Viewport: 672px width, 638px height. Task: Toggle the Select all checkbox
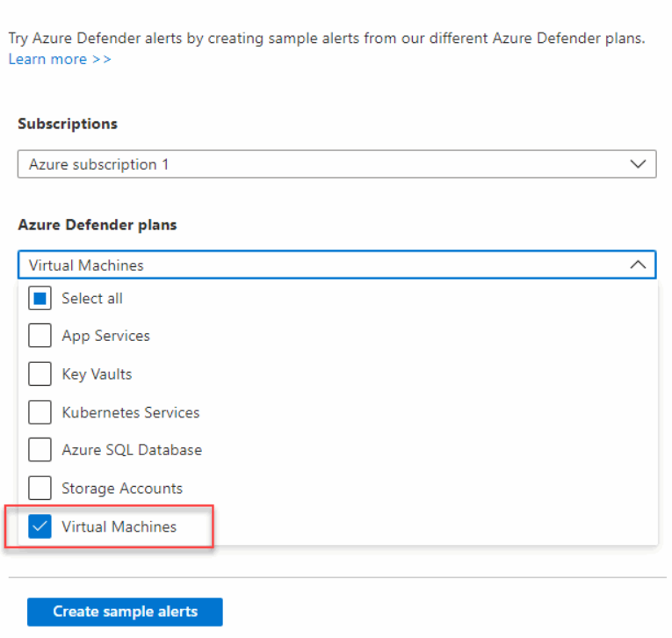pos(40,298)
